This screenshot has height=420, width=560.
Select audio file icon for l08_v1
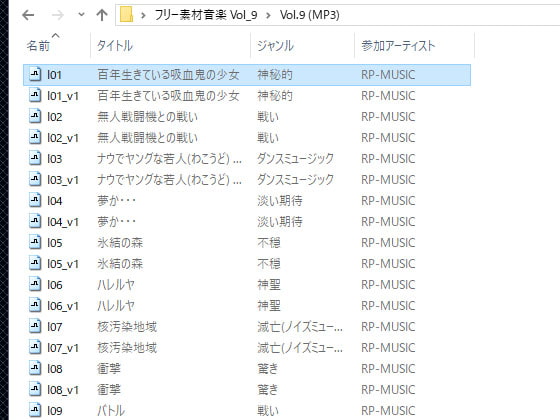click(x=35, y=390)
